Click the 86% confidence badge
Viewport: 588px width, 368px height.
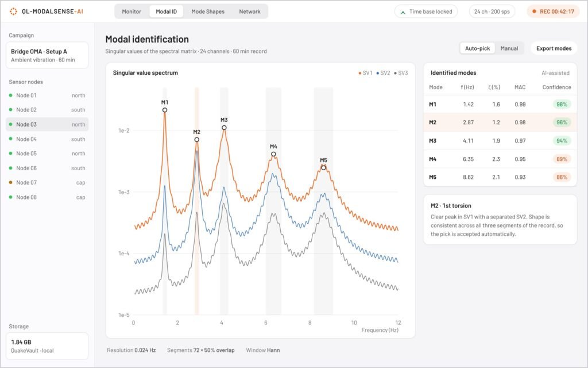pyautogui.click(x=562, y=177)
